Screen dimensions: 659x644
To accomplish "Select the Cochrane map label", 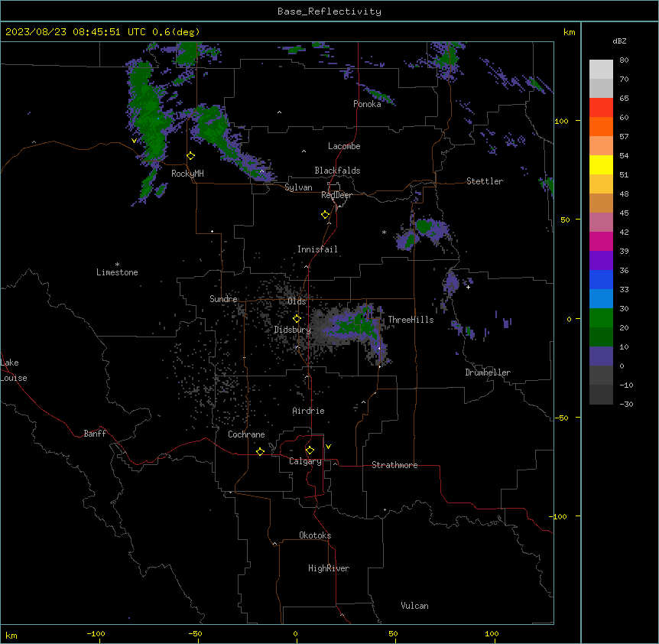I will [x=246, y=434].
